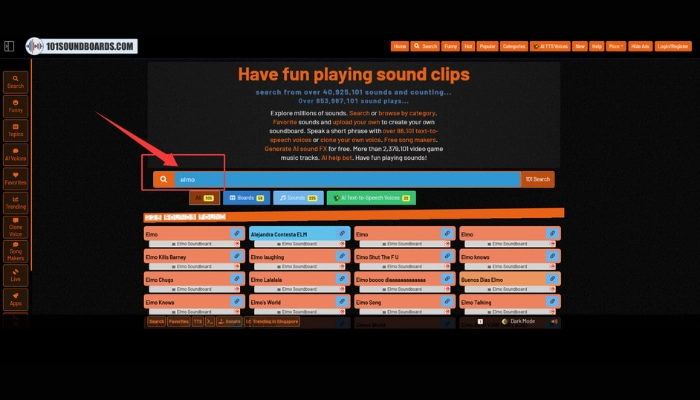Open AI Voices in the left sidebar
Viewport: 700px width, 400px height.
click(x=16, y=154)
